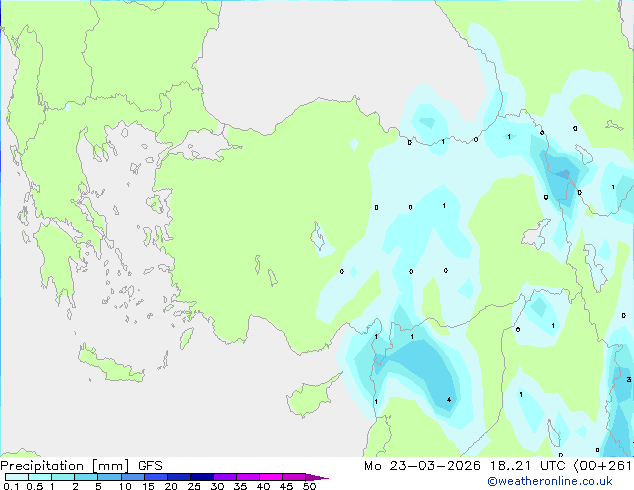Viewport: 634px width, 490px height.
Task: Click the 'Precipitation [mm] GFS' title text
Action: pyautogui.click(x=81, y=466)
